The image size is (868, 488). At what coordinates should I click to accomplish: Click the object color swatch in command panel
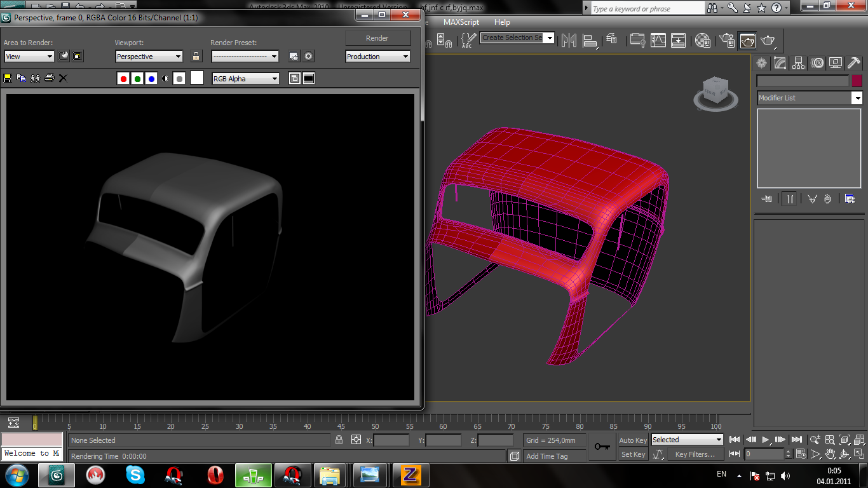point(857,81)
